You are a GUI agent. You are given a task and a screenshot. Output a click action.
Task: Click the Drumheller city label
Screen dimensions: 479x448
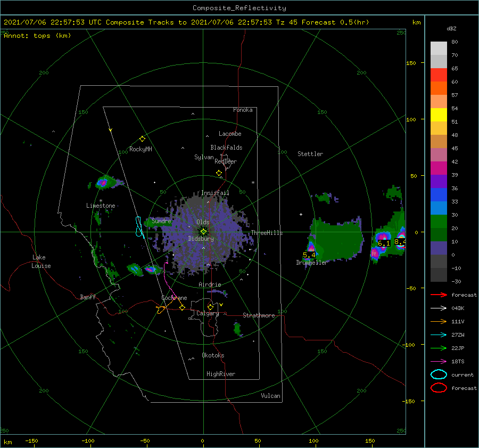point(311,263)
